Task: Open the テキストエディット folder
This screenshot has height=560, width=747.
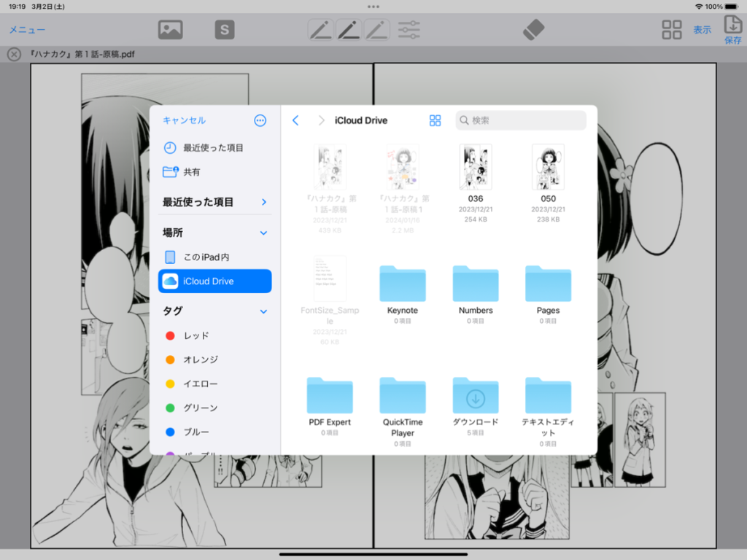Action: 548,395
